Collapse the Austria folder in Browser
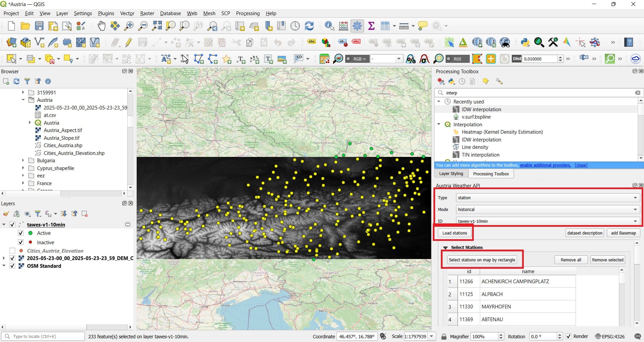 point(23,100)
